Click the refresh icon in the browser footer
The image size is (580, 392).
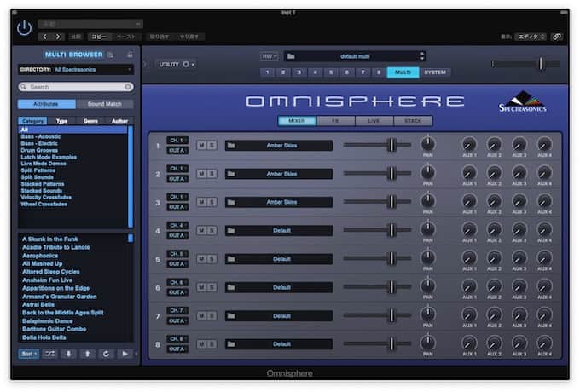click(106, 354)
